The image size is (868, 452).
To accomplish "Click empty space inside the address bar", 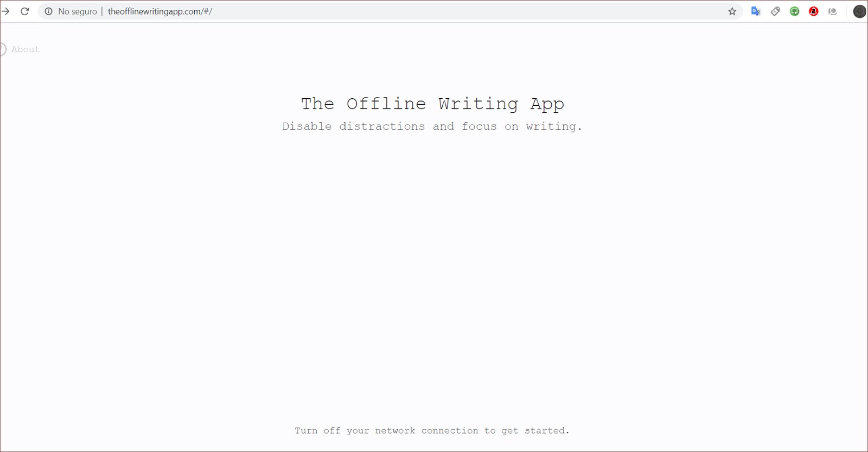I will [x=461, y=11].
